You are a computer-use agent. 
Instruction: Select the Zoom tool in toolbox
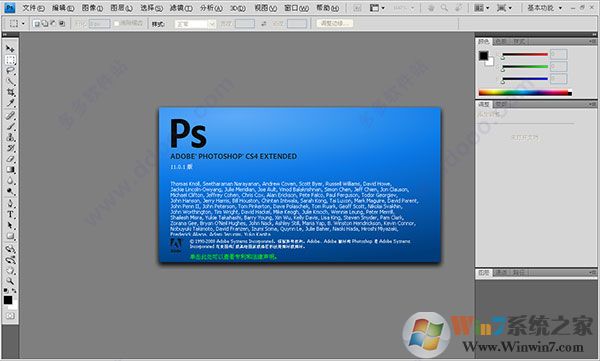coord(10,281)
